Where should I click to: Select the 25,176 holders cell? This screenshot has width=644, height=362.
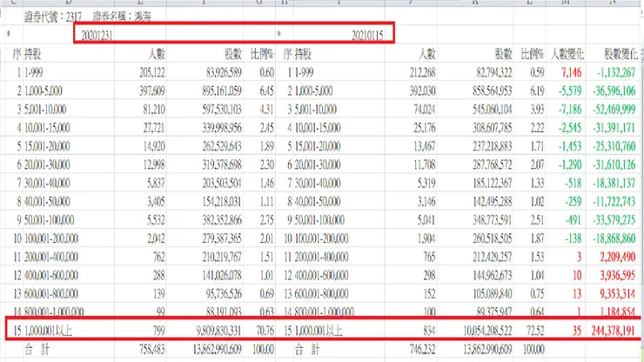tap(425, 128)
